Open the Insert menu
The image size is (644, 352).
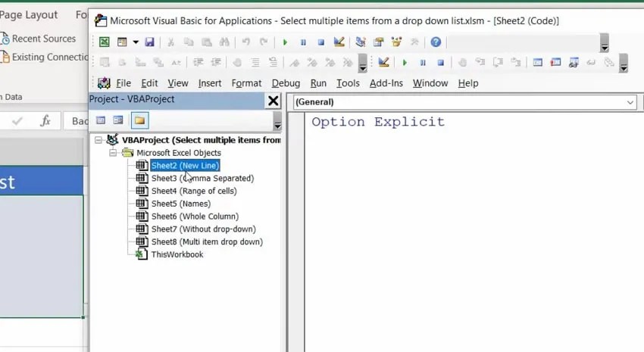coord(210,83)
